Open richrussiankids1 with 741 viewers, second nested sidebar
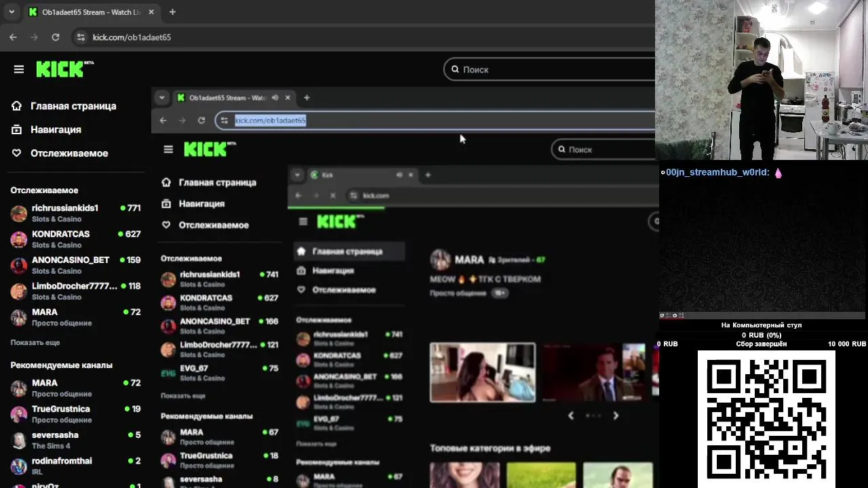 point(220,279)
